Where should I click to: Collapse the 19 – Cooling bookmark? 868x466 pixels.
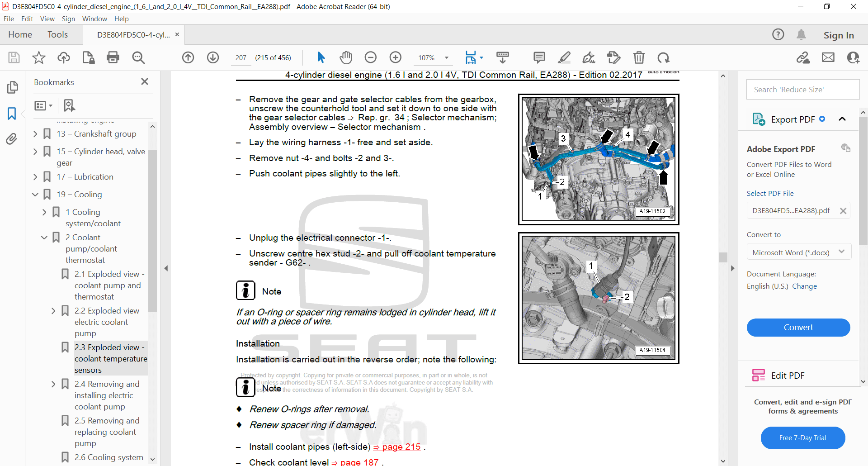[x=36, y=195]
